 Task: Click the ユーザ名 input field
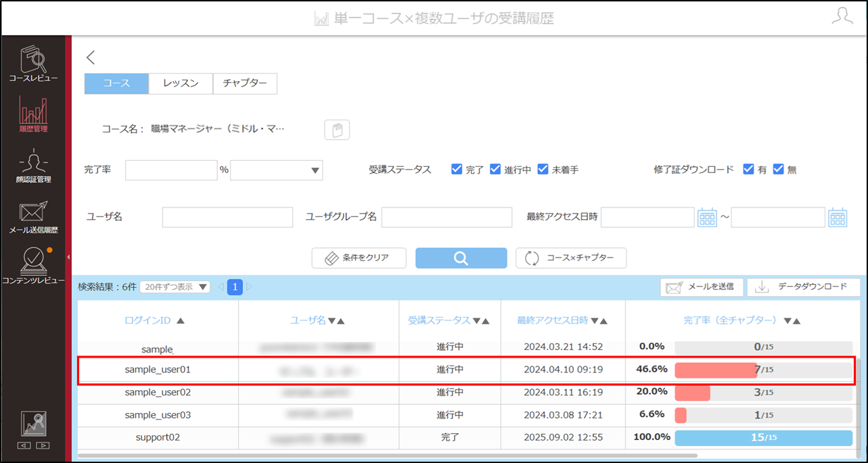pos(227,217)
